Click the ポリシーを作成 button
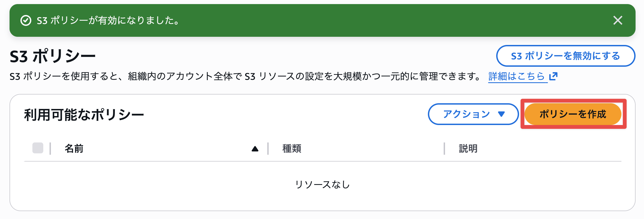 [x=573, y=114]
